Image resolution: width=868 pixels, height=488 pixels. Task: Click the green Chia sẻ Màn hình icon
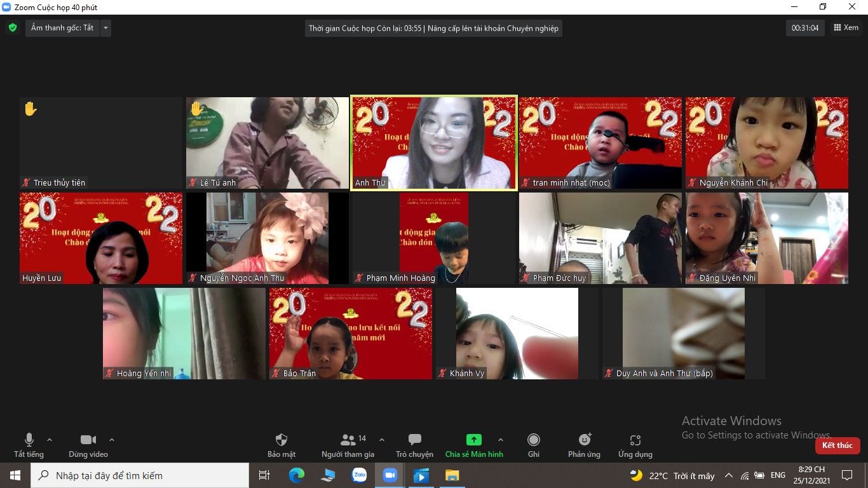pos(473,440)
